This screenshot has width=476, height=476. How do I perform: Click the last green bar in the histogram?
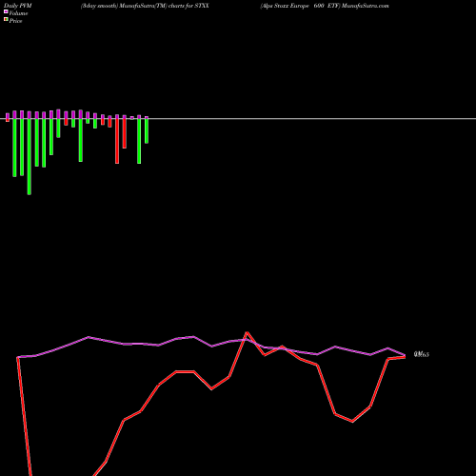click(147, 131)
